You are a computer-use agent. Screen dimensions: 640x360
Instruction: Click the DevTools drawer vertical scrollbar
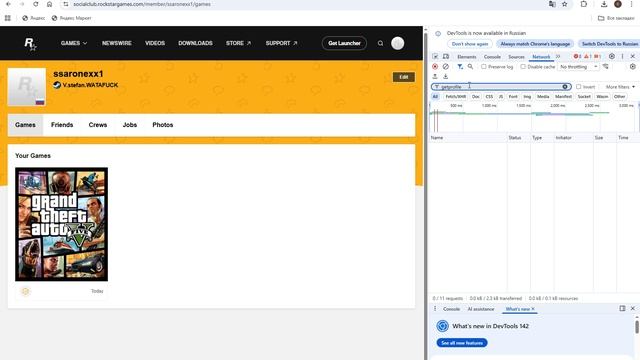[x=637, y=327]
